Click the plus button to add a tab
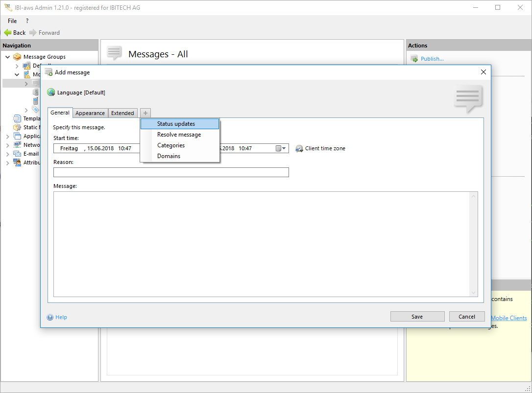 (x=145, y=113)
